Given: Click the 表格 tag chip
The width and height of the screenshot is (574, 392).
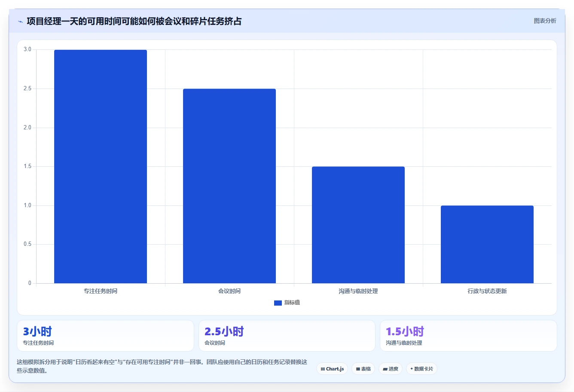Looking at the screenshot, I should tap(363, 369).
